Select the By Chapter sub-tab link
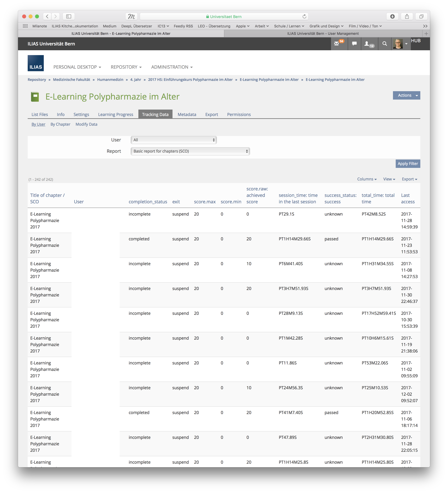 [x=60, y=124]
